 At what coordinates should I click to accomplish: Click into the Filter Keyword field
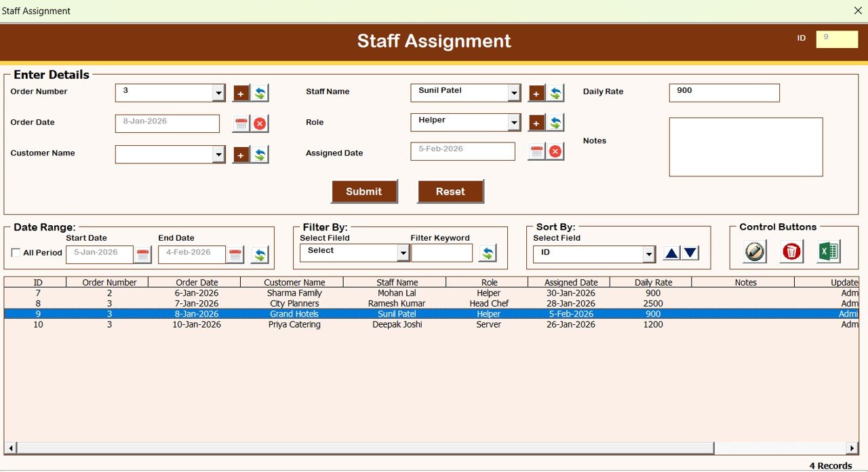pyautogui.click(x=441, y=253)
